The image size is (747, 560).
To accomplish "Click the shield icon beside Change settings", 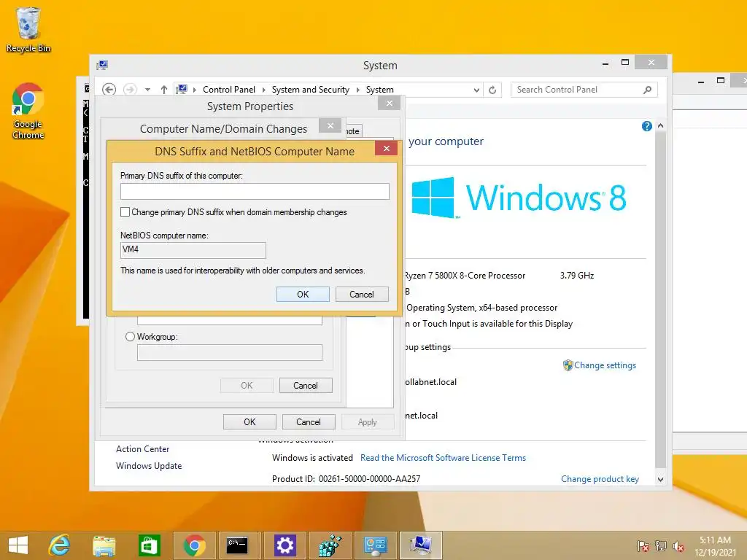I will (x=568, y=365).
